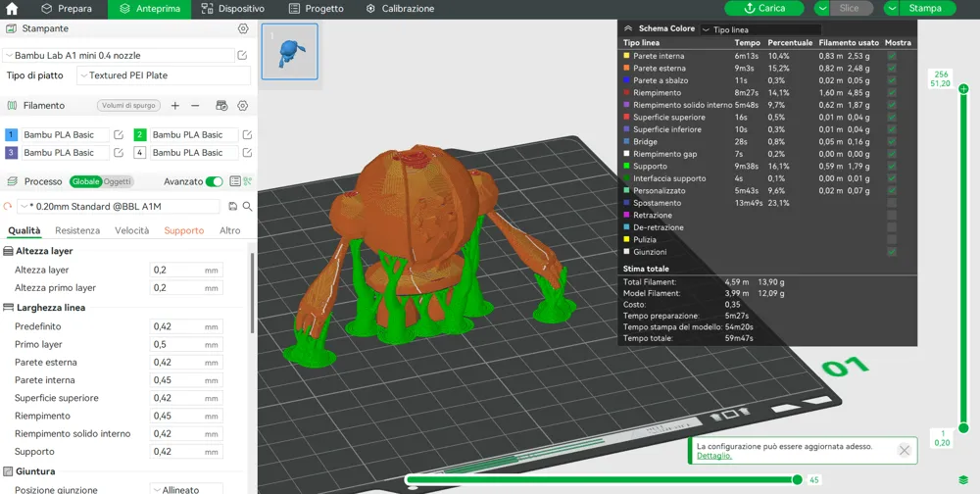Sync filaments from AMS icon
980x494 pixels.
221,106
